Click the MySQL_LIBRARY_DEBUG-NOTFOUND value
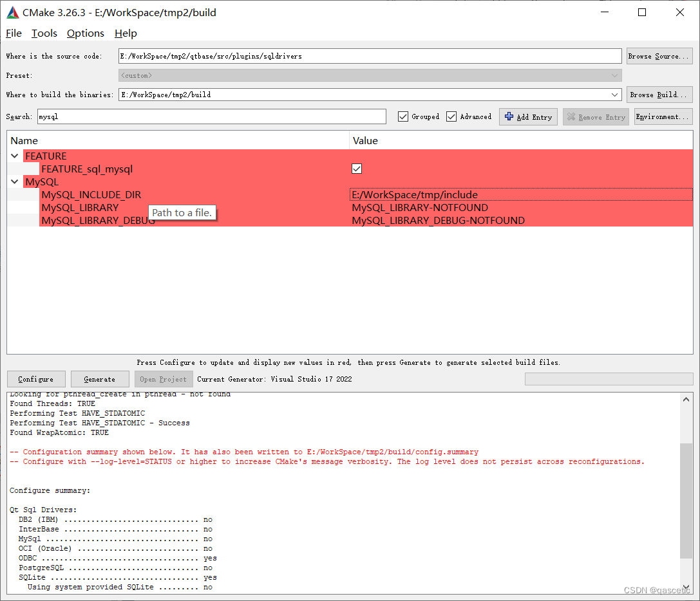This screenshot has width=700, height=601. [x=438, y=221]
